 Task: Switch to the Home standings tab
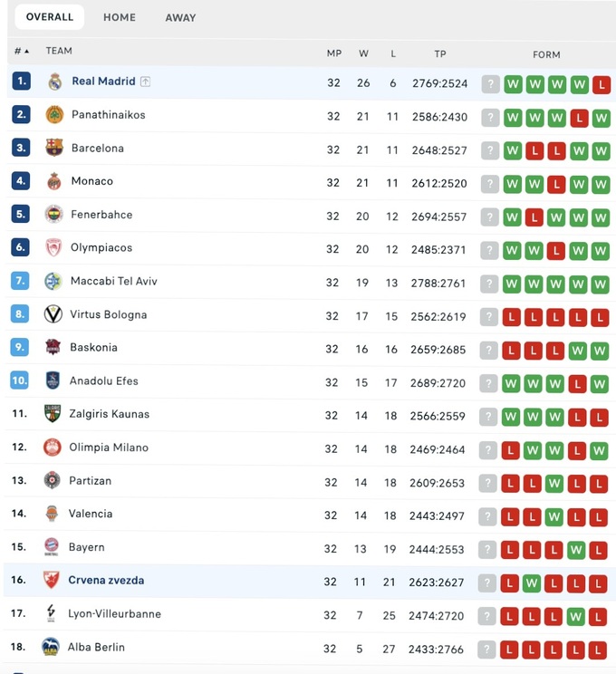click(120, 17)
